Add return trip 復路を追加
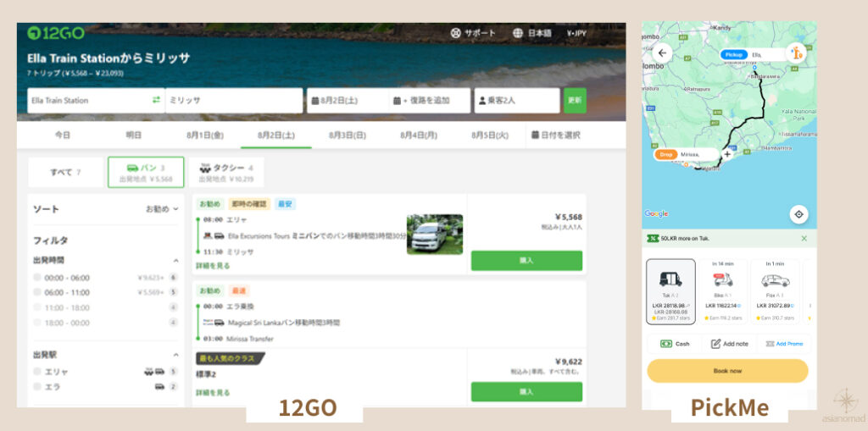The image size is (868, 431). point(430,101)
